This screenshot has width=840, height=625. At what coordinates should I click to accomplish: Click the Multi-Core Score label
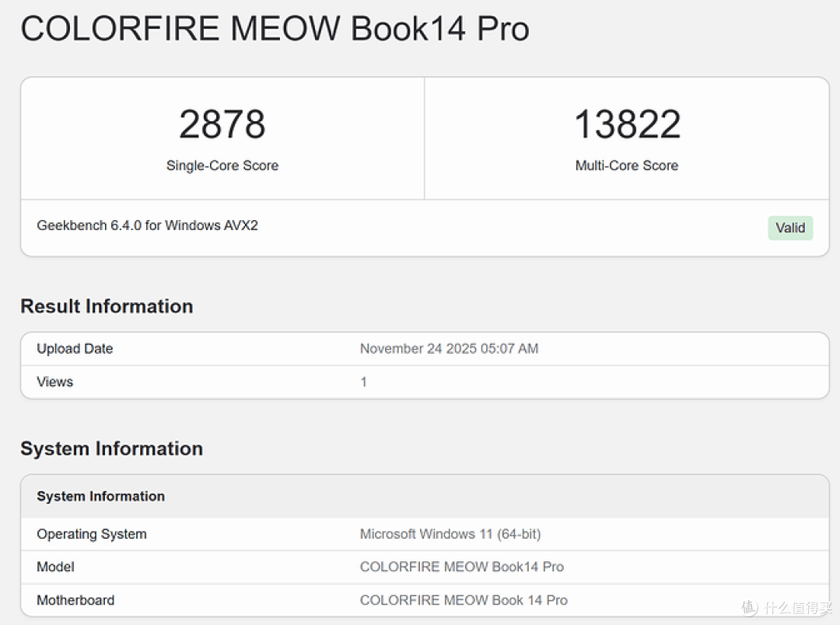[x=627, y=166]
